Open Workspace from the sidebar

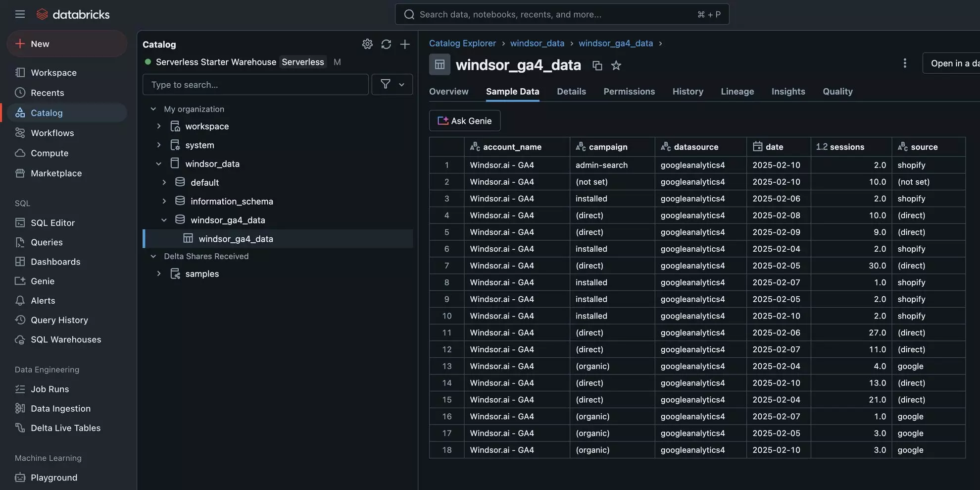click(x=67, y=72)
